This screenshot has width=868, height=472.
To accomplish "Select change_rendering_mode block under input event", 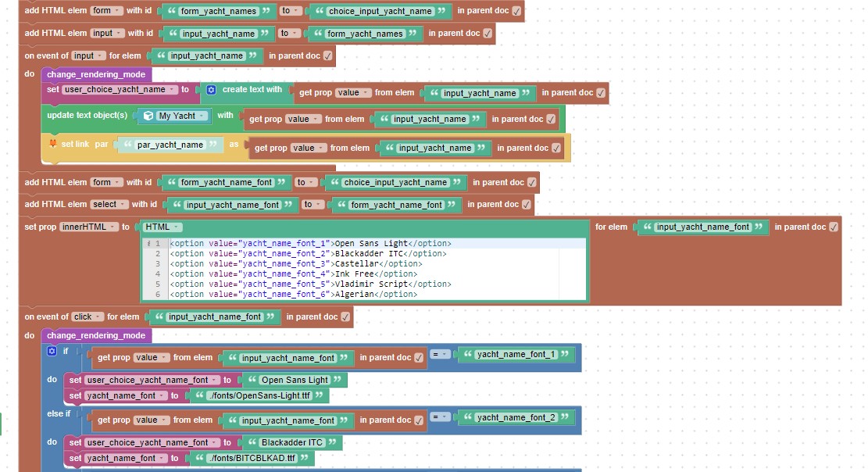I will pos(96,74).
